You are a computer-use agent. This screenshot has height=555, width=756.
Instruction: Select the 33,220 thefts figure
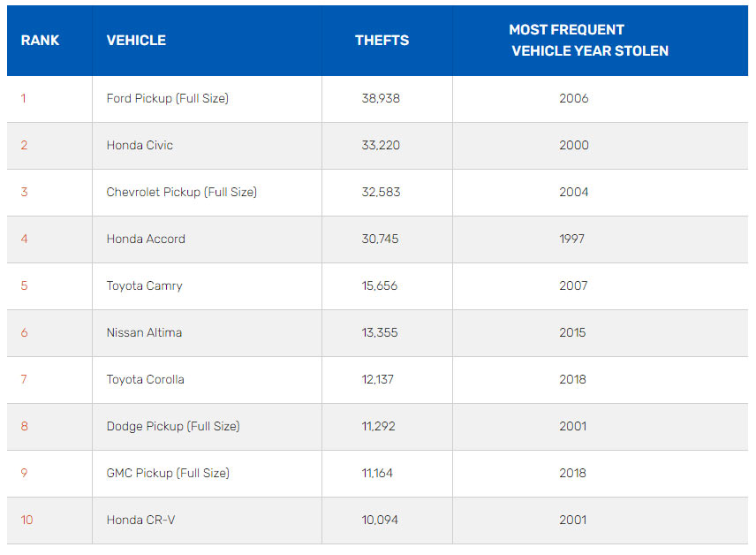381,145
